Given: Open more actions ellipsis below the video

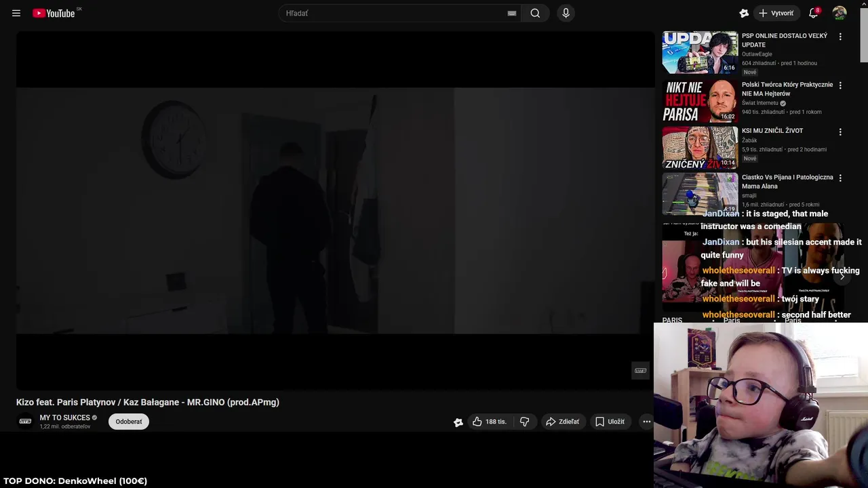Looking at the screenshot, I should tap(646, 422).
